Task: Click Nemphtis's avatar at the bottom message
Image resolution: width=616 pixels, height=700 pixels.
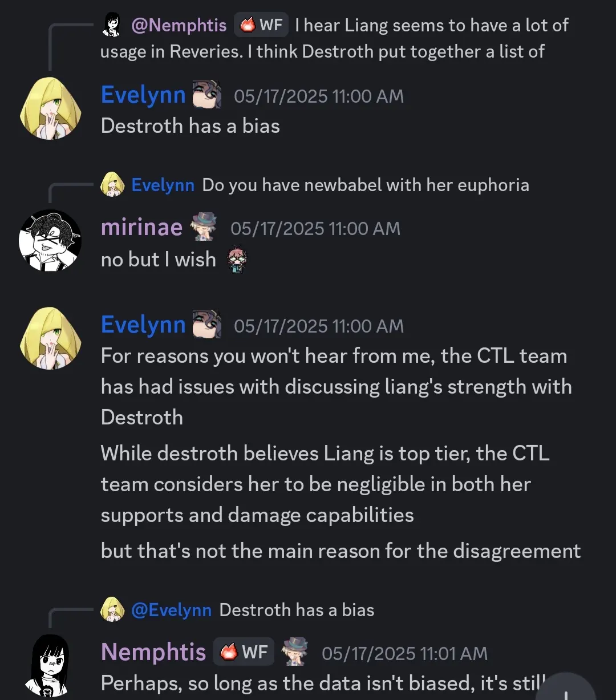Action: coord(50,666)
